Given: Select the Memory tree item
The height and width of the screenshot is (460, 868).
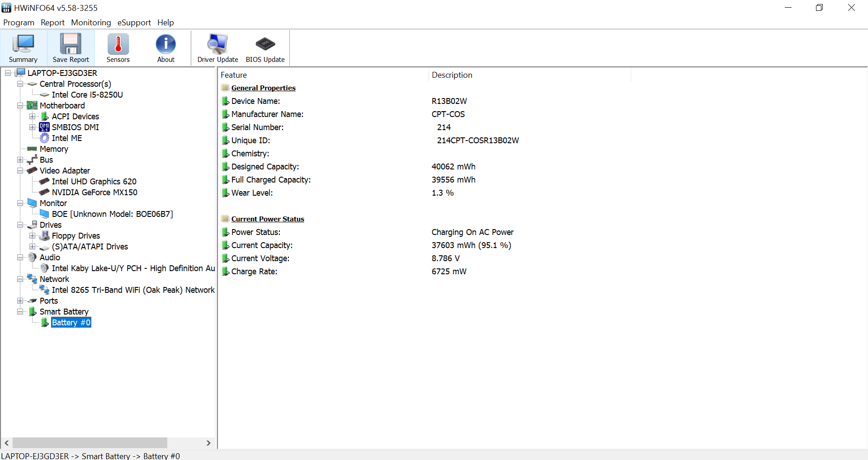Looking at the screenshot, I should [x=54, y=149].
